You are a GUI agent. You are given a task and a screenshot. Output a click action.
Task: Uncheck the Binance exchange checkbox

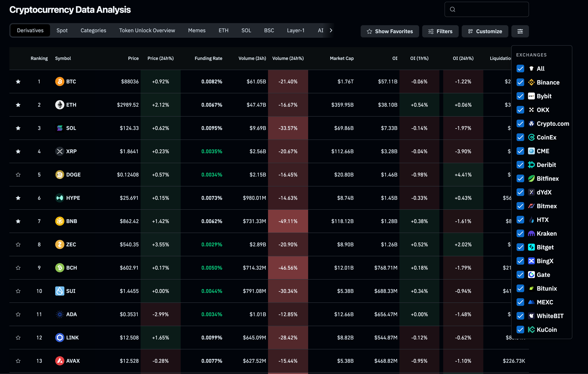(x=520, y=82)
